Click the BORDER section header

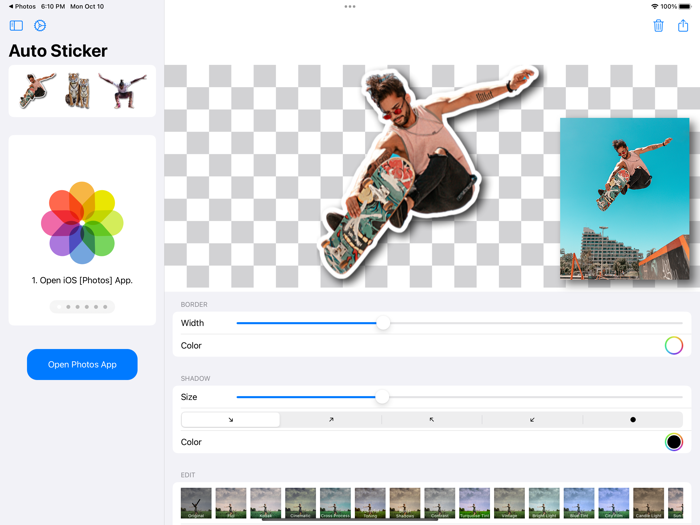[x=194, y=304]
